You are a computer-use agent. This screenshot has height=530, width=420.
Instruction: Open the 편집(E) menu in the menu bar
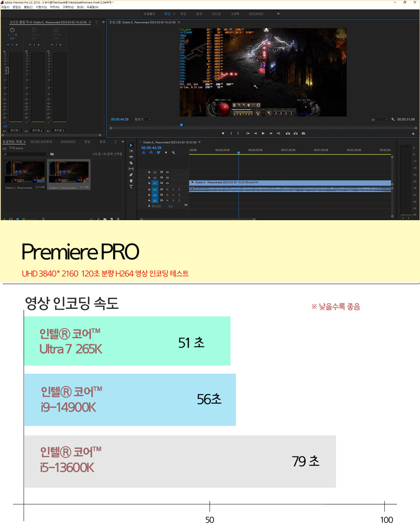pos(17,7)
